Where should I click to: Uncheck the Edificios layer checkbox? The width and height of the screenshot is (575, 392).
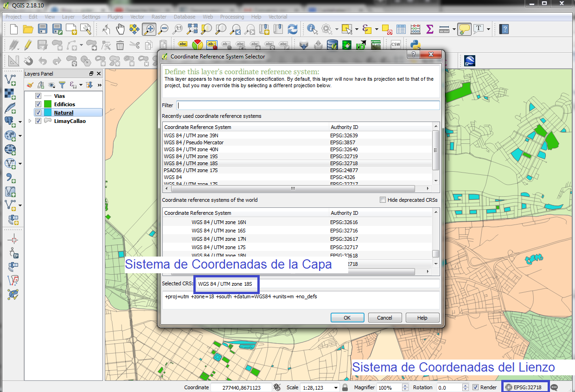38,104
